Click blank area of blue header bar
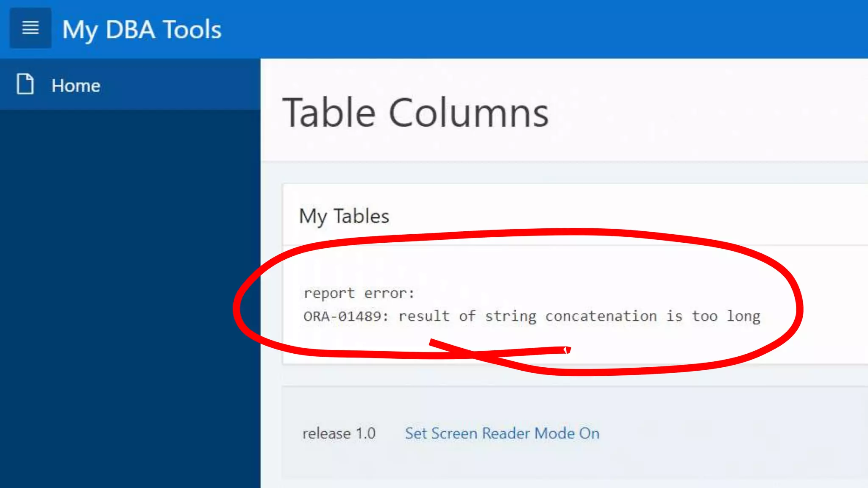This screenshot has height=488, width=868. [551, 29]
